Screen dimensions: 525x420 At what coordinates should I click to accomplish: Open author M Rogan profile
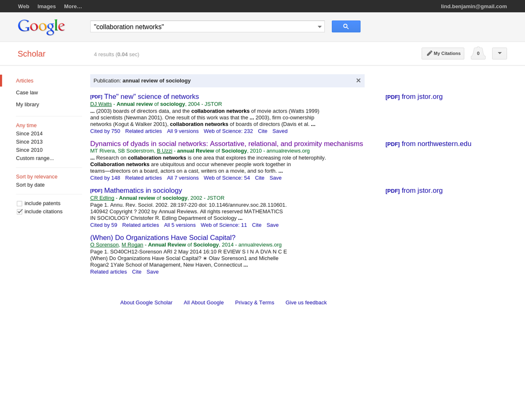[x=132, y=245]
